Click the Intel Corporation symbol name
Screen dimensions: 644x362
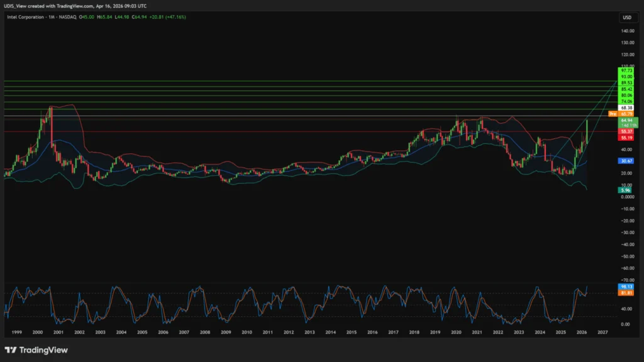click(x=25, y=17)
